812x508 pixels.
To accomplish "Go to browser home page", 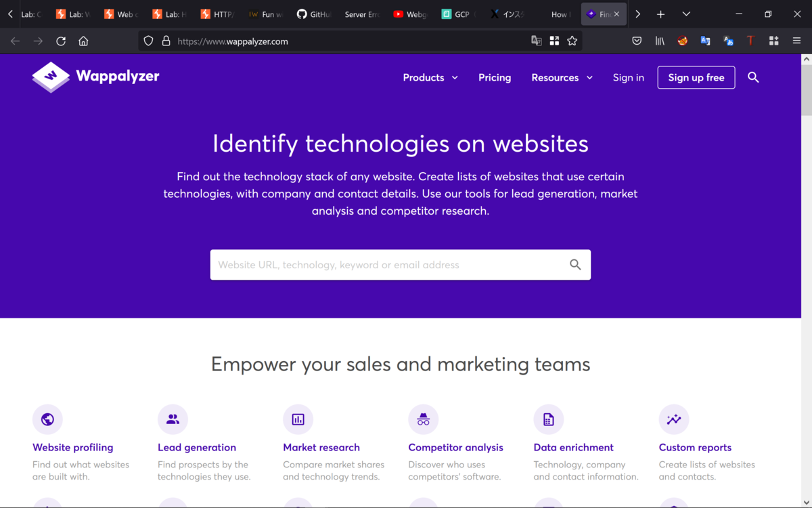I will [x=83, y=41].
